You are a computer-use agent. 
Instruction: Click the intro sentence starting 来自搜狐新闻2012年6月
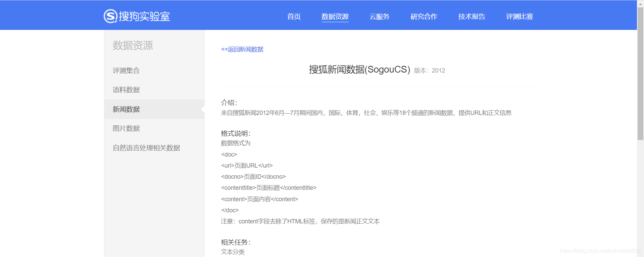pos(366,113)
